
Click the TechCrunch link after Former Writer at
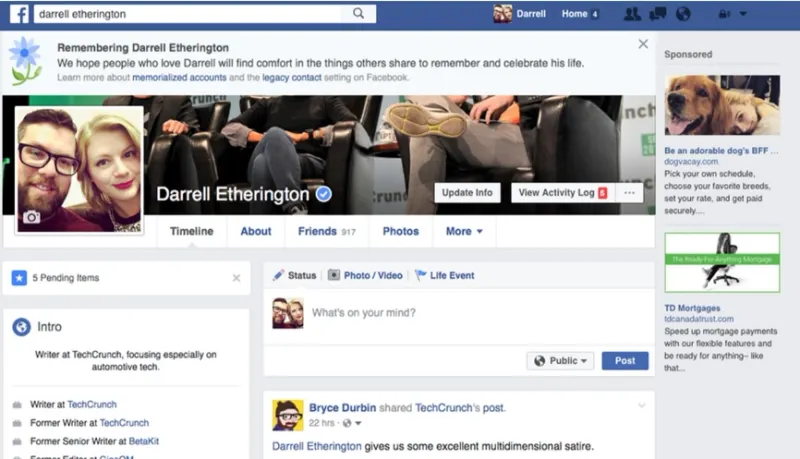[x=124, y=423]
